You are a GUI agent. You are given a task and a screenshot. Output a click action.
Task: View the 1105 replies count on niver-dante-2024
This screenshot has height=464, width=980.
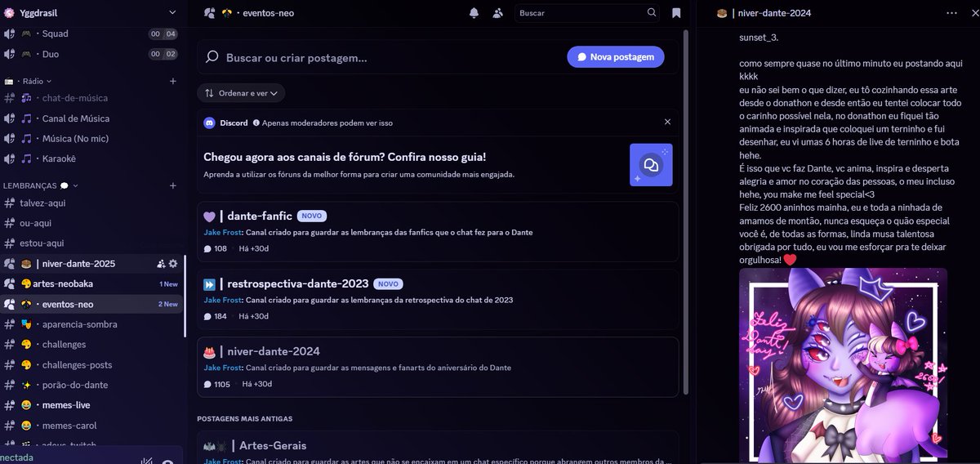tap(217, 384)
